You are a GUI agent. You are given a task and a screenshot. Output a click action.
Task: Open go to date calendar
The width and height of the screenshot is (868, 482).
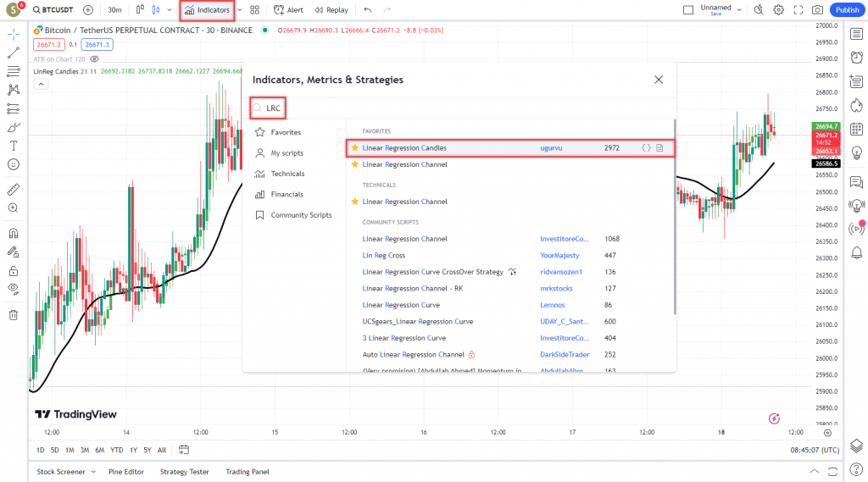pos(184,450)
